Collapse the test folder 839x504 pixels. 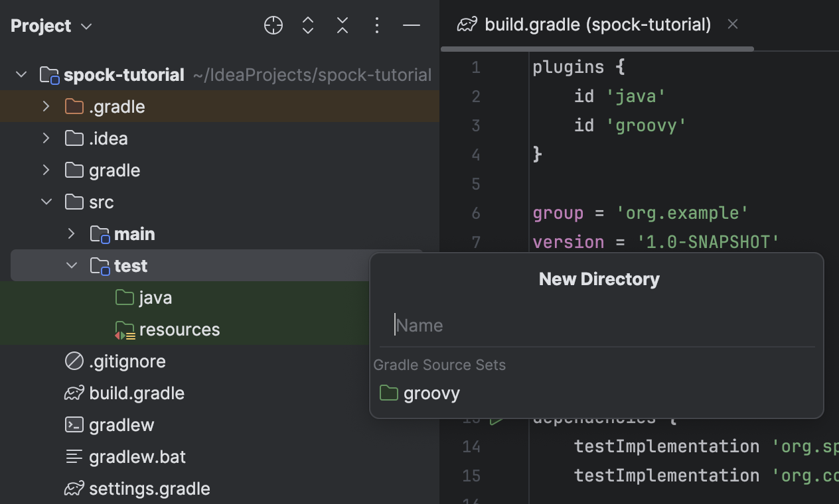(71, 265)
